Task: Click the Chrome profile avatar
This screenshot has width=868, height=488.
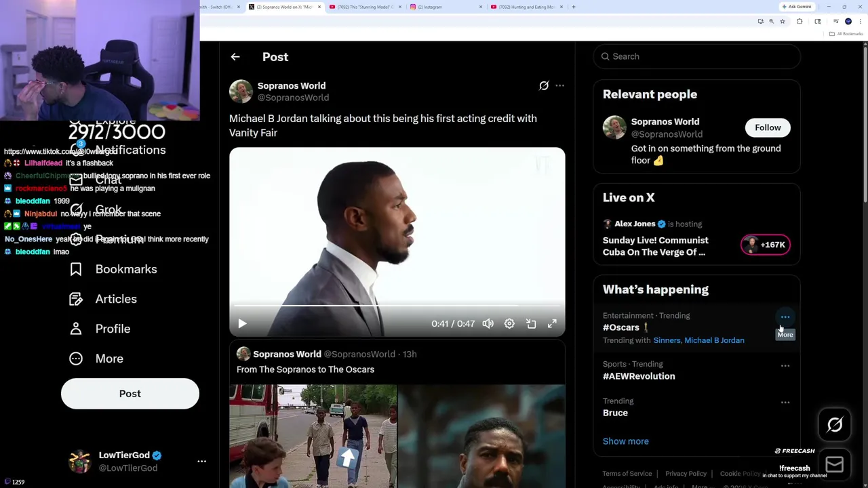Action: (848, 22)
